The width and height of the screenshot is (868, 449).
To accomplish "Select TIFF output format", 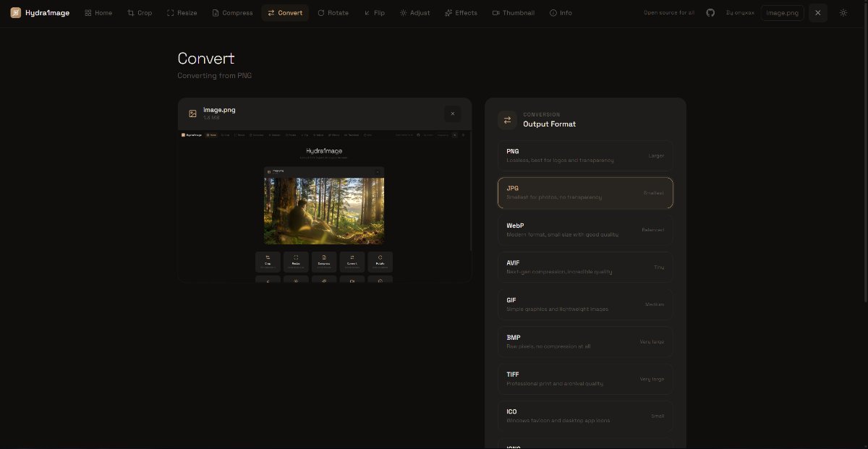I will [585, 379].
